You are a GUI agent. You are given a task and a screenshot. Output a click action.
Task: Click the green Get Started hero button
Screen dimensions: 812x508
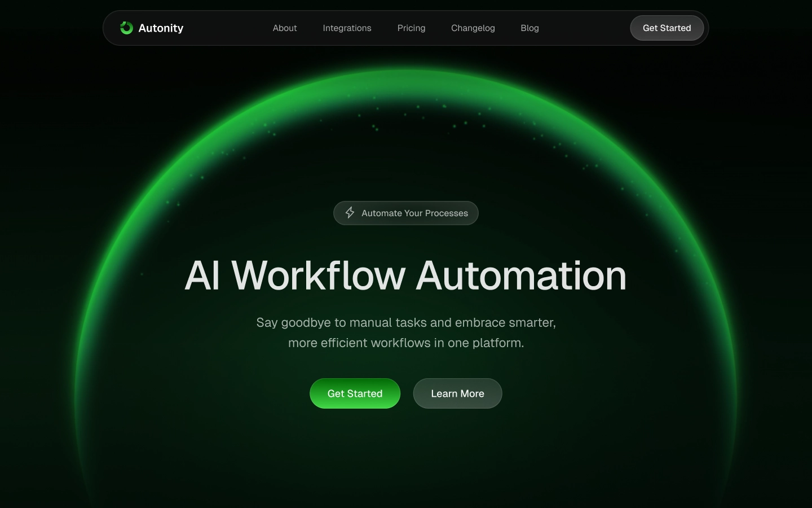pos(355,393)
